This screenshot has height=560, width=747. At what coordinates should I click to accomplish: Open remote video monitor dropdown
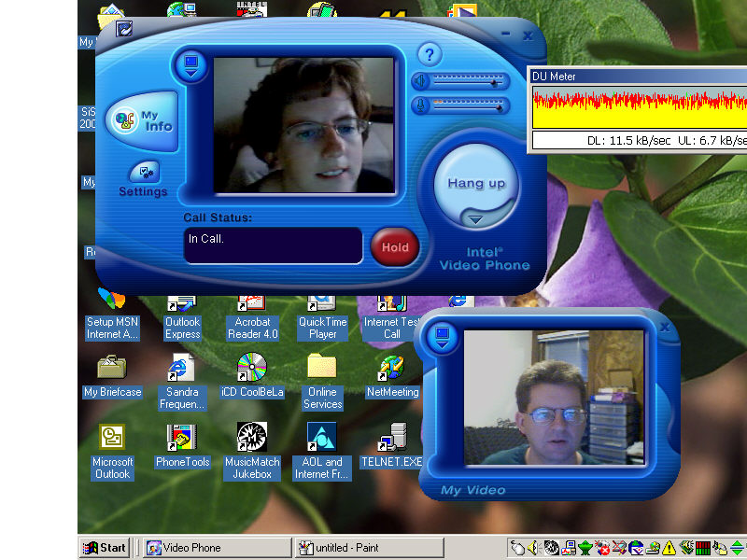(191, 66)
